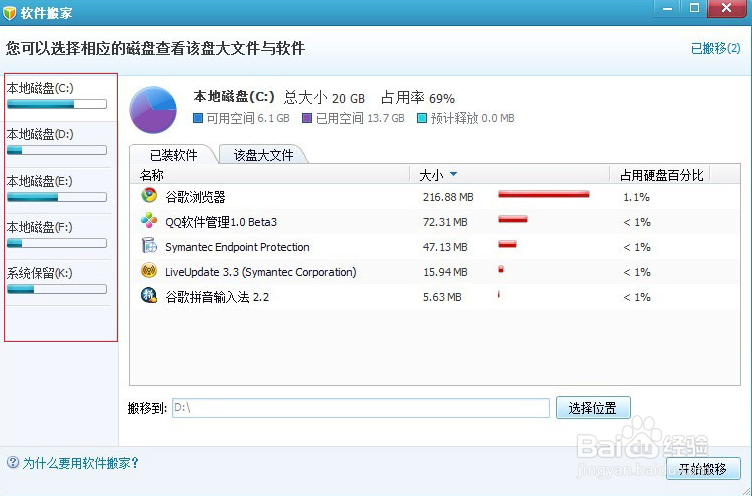
Task: Switch to the 该盘大文件 tab
Action: [x=263, y=155]
